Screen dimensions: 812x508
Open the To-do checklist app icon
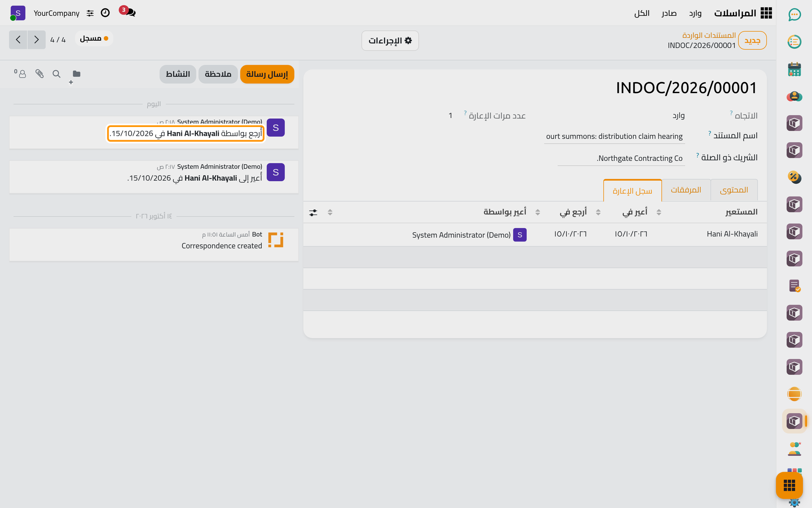coord(794,42)
